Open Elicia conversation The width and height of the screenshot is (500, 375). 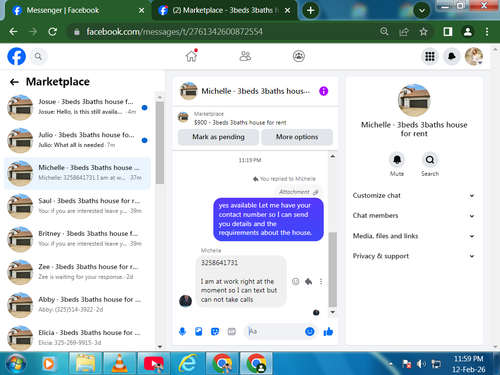77,338
